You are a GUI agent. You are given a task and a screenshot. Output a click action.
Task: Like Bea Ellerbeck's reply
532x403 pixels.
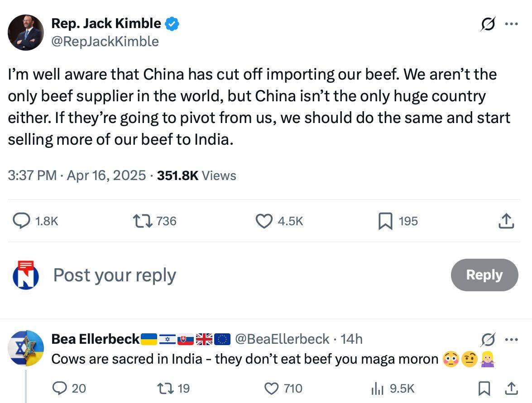click(272, 388)
